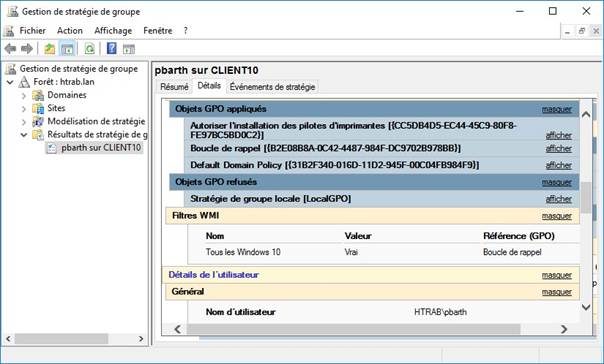Restore the inner MDI child window

pos(582,32)
